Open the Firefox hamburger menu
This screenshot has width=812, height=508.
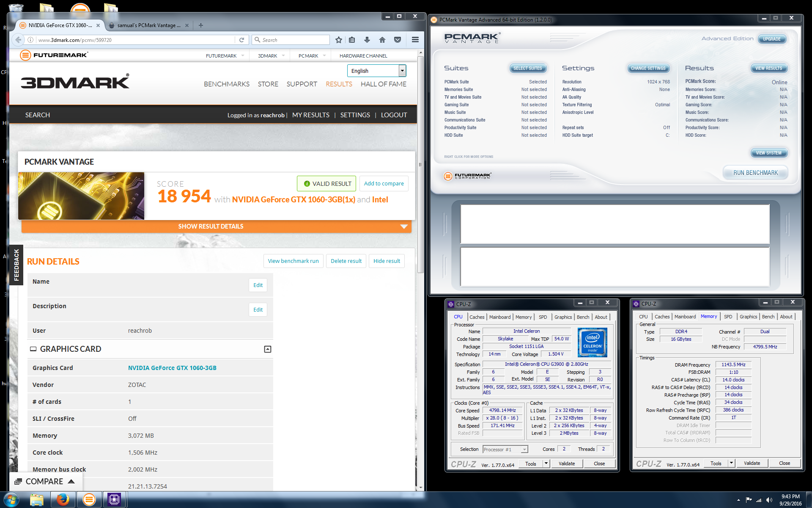(x=415, y=40)
